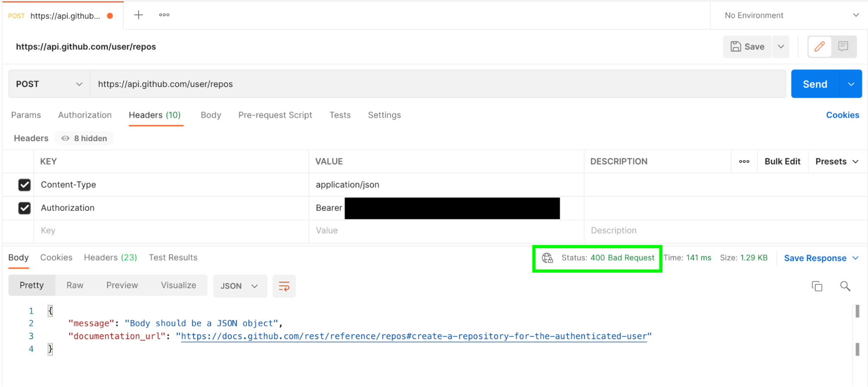Switch response view to Preview
Screen dimensions: 868x387
tap(122, 285)
